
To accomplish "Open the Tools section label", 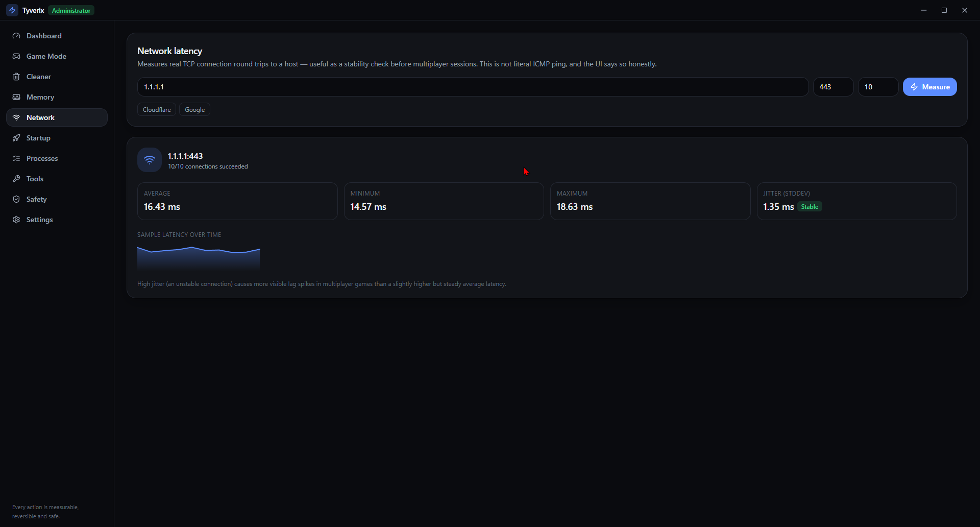I will pyautogui.click(x=35, y=179).
